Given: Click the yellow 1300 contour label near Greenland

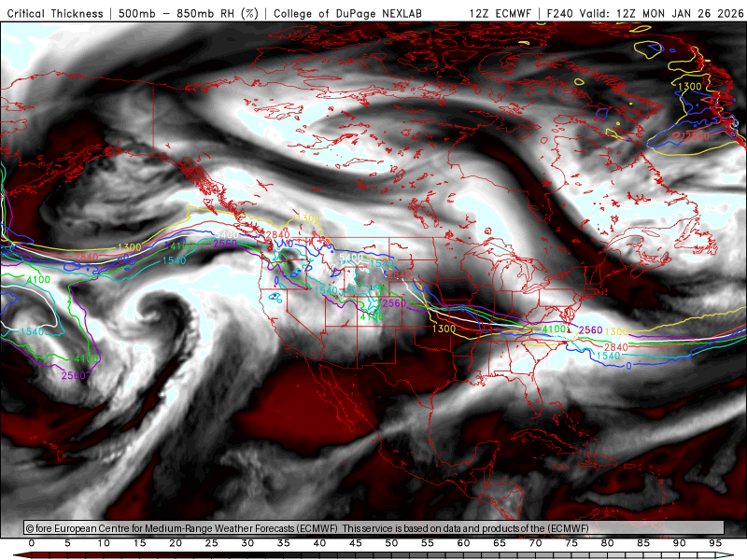Looking at the screenshot, I should click(x=689, y=86).
